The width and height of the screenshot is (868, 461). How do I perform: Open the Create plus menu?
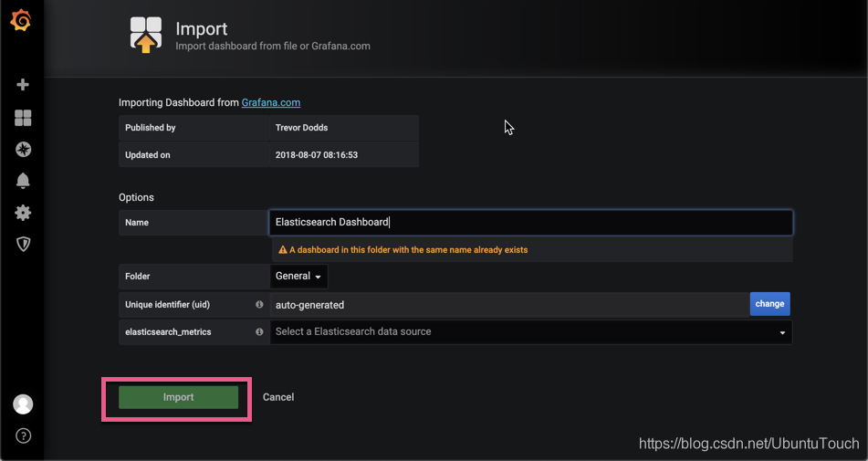point(23,85)
